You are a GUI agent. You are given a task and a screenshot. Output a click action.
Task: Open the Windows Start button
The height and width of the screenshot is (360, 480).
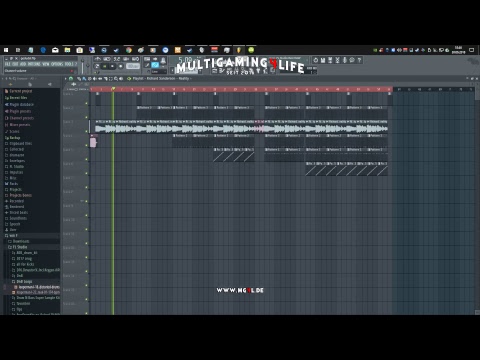pyautogui.click(x=6, y=50)
